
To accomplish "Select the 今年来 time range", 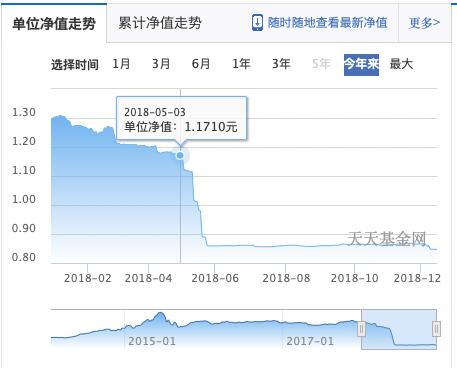I will [x=361, y=65].
